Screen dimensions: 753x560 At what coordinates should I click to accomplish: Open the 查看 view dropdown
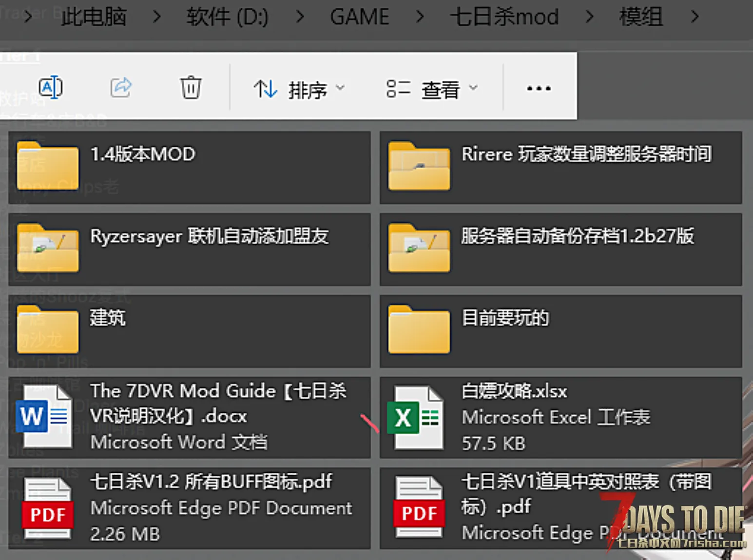[x=432, y=89]
